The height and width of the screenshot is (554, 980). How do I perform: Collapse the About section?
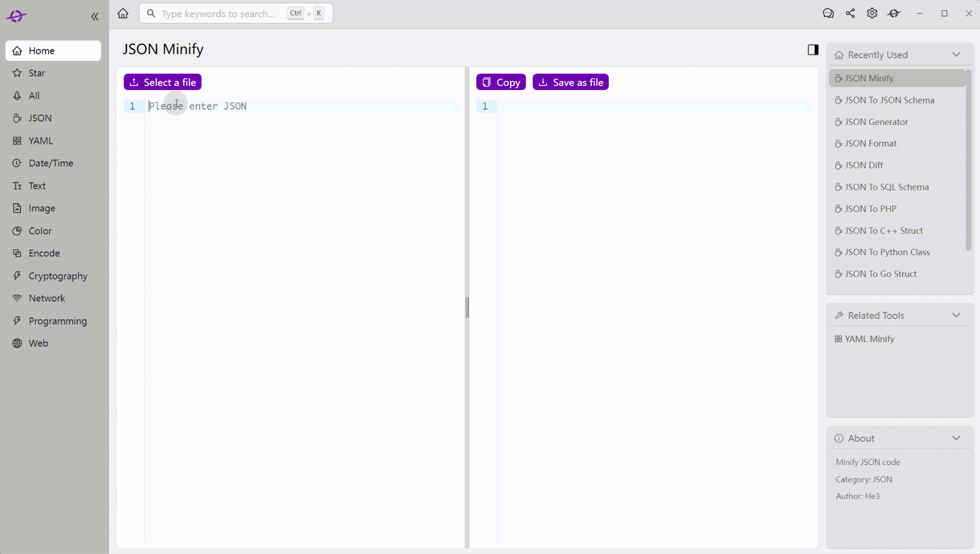pyautogui.click(x=956, y=438)
